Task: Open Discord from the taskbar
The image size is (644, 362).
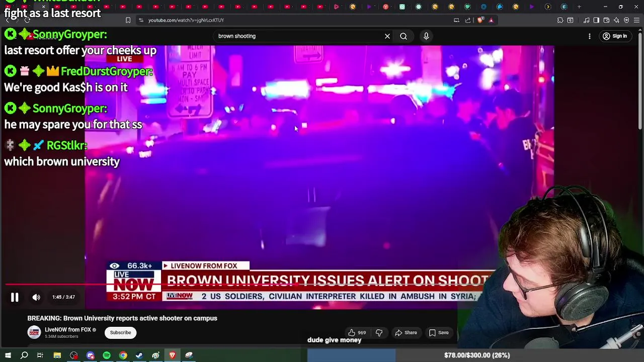Action: [x=91, y=355]
